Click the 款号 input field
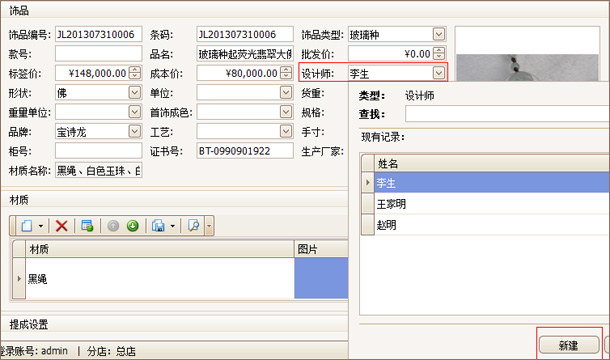Viewport: 610px width, 360px height. (x=98, y=54)
